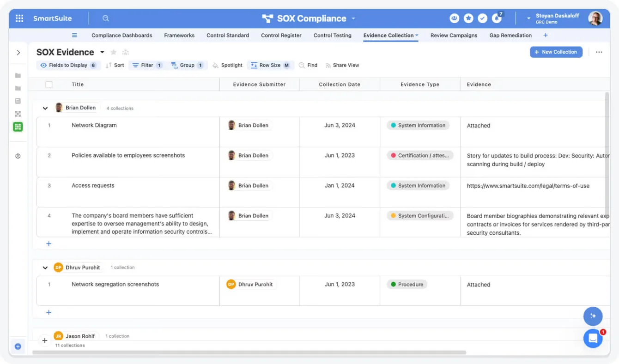This screenshot has height=364, width=619.
Task: Open the hamburger menu beside Compliance Dashboards
Action: pos(74,35)
